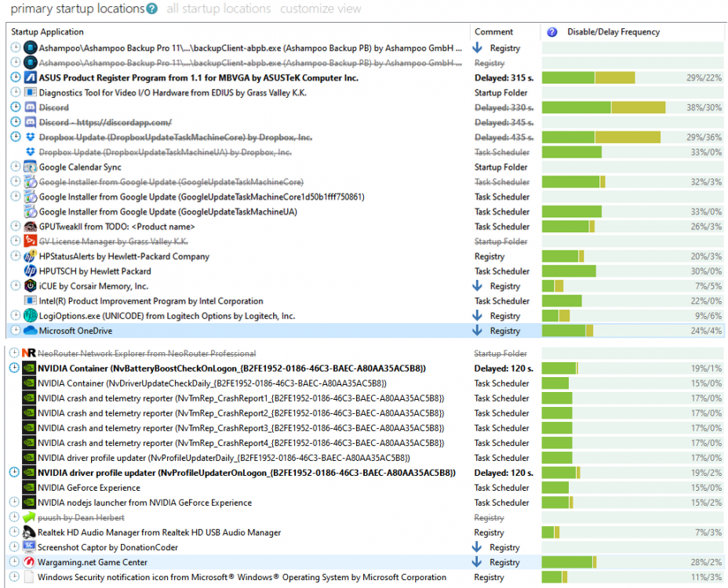Toggle delay clock for ASUS Product Register Program

pos(15,78)
